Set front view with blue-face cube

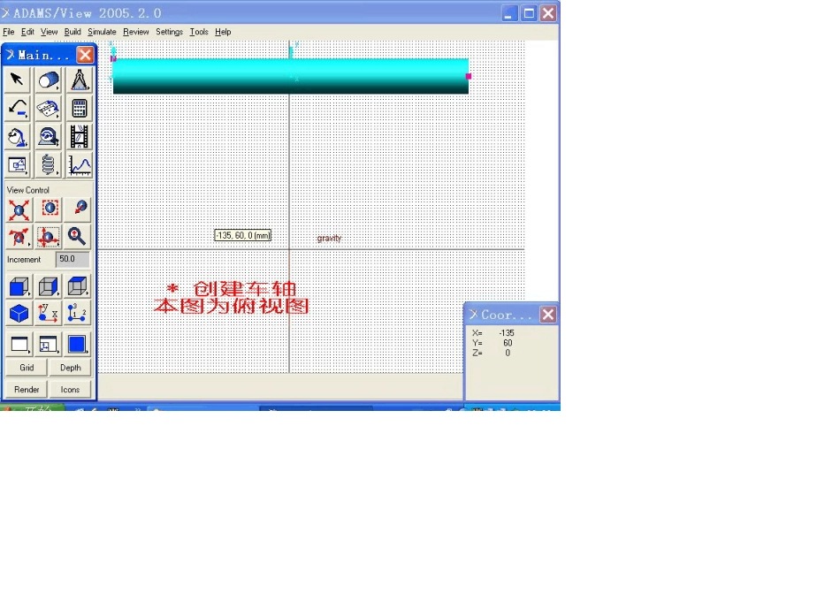pyautogui.click(x=19, y=286)
